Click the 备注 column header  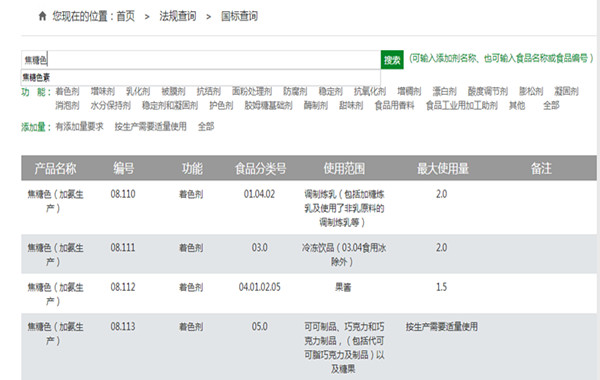[541, 168]
